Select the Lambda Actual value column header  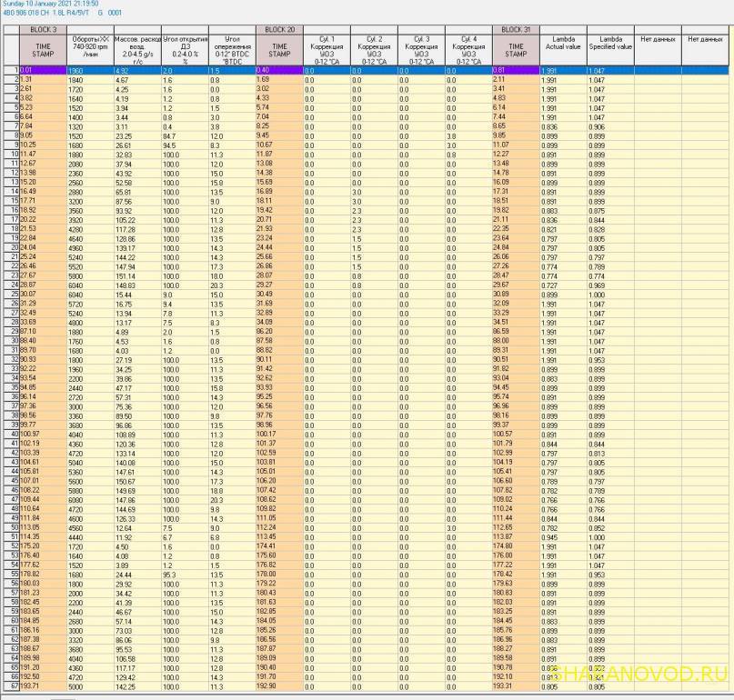tap(562, 43)
